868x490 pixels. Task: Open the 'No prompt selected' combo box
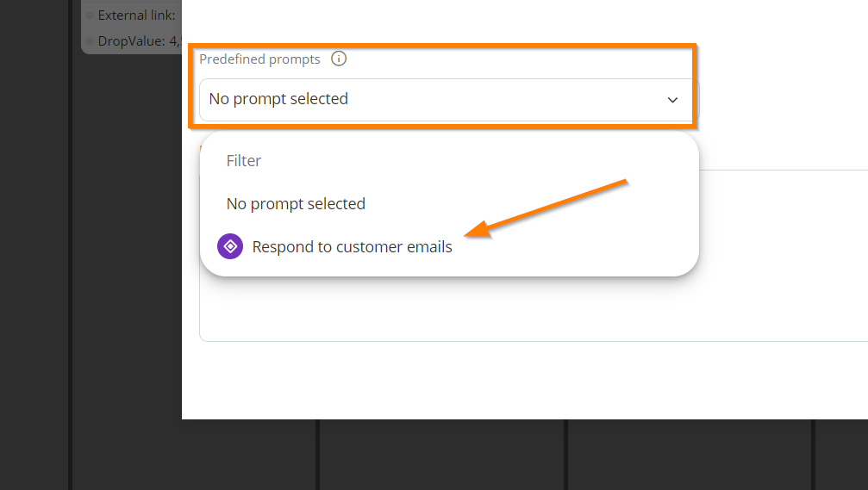(449, 100)
